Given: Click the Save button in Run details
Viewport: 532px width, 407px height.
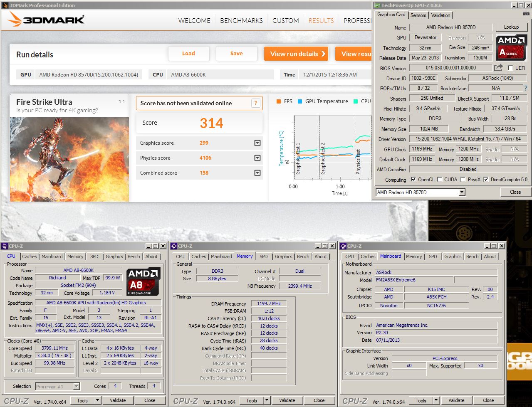Looking at the screenshot, I should (236, 54).
